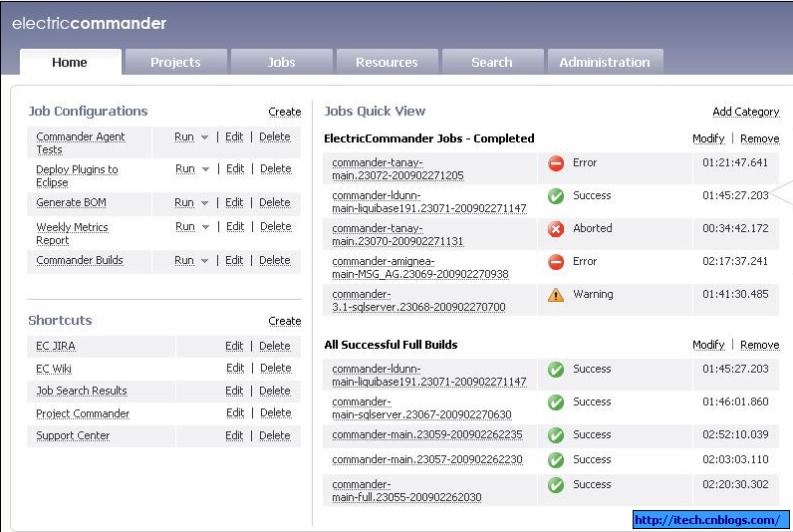The height and width of the screenshot is (532, 793).
Task: Remove All Successful Full Builds category
Action: (x=759, y=345)
